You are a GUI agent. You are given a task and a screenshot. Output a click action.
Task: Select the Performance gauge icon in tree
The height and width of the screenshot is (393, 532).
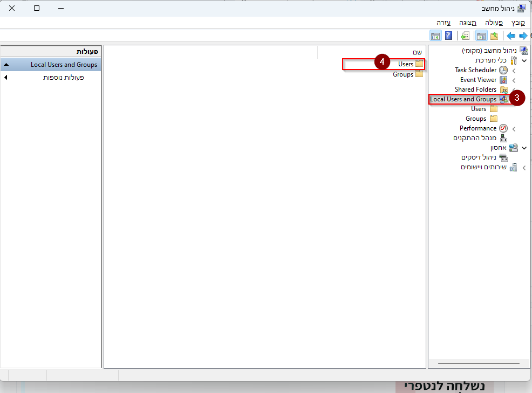(x=503, y=128)
